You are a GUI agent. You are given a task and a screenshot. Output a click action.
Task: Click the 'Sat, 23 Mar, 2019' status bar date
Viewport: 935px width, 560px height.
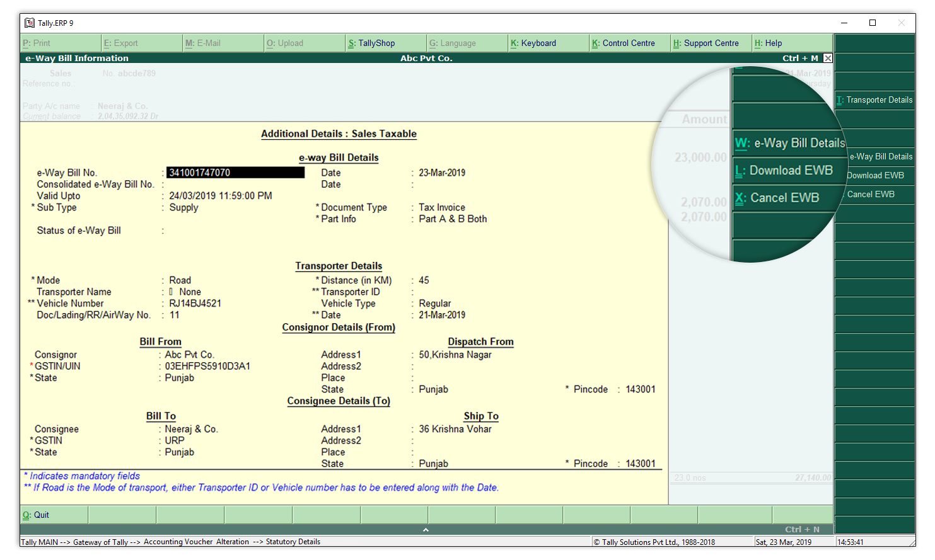point(784,542)
